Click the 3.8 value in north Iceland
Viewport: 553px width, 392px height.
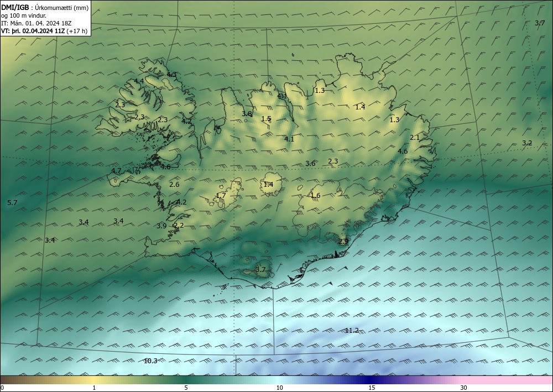[x=247, y=114]
